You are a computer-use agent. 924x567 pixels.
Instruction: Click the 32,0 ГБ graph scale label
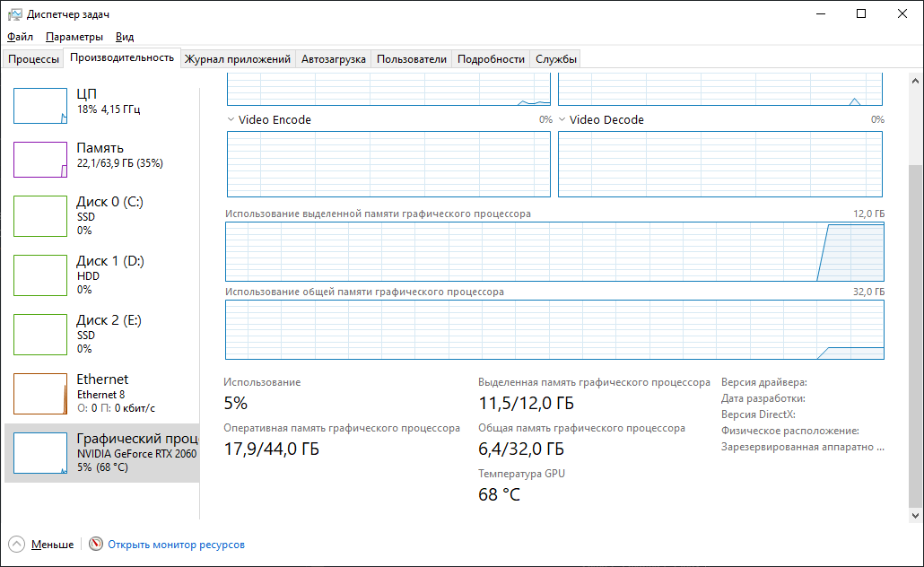coord(868,292)
